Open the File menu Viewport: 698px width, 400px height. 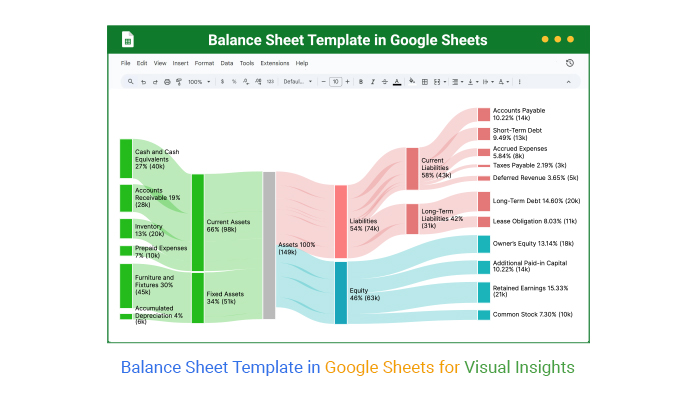coord(126,63)
